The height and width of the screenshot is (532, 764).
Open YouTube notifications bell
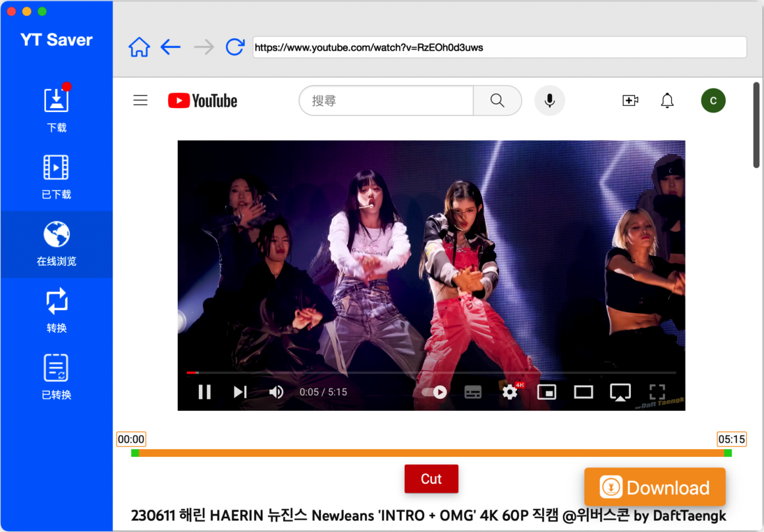coord(667,100)
